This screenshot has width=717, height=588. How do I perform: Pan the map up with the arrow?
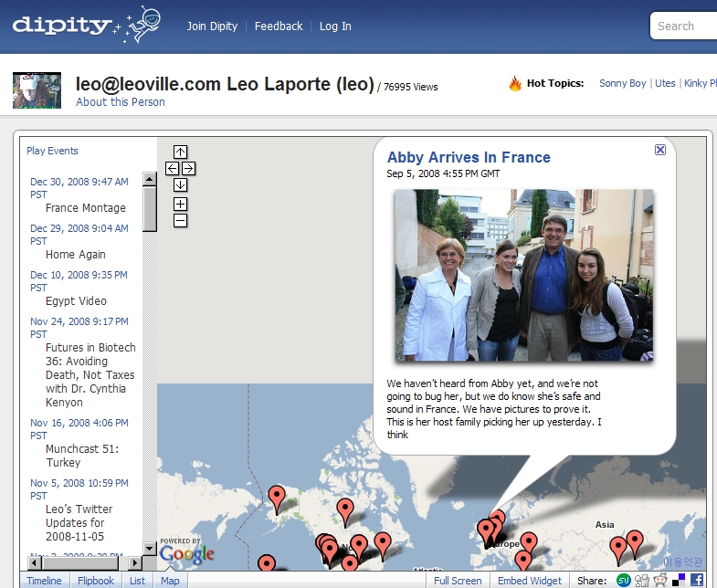(180, 152)
